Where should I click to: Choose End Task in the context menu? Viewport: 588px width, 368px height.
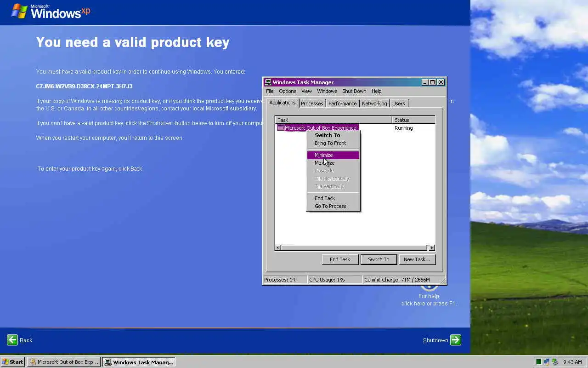333,198
